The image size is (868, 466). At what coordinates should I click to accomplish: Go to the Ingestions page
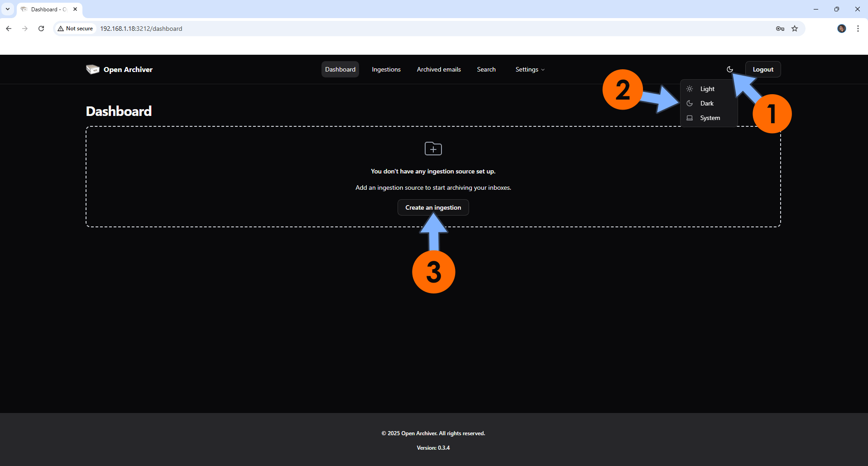(x=386, y=69)
